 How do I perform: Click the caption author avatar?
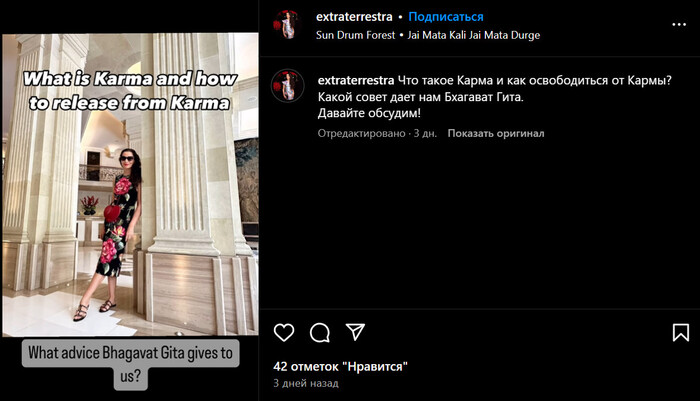[x=288, y=86]
